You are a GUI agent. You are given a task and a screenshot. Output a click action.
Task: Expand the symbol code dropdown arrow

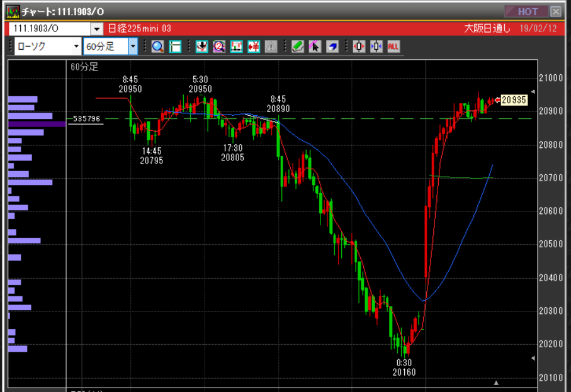[97, 28]
